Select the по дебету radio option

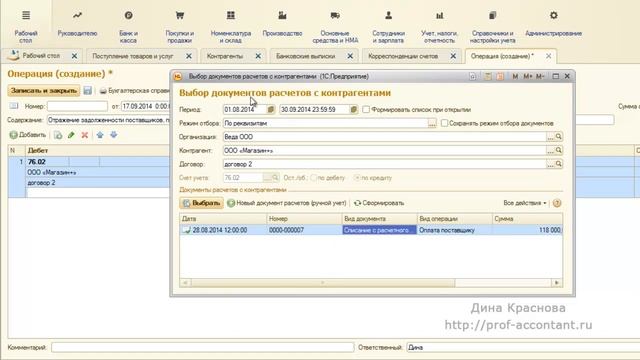pos(313,178)
